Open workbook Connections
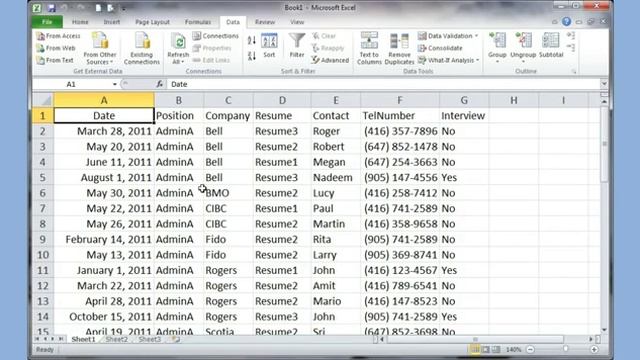This screenshot has width=640, height=360. (x=216, y=36)
